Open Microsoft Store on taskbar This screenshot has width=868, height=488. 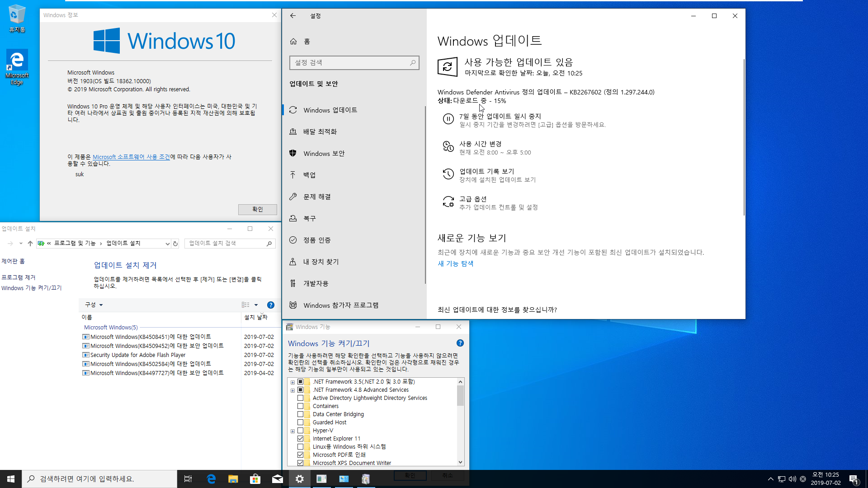point(255,479)
